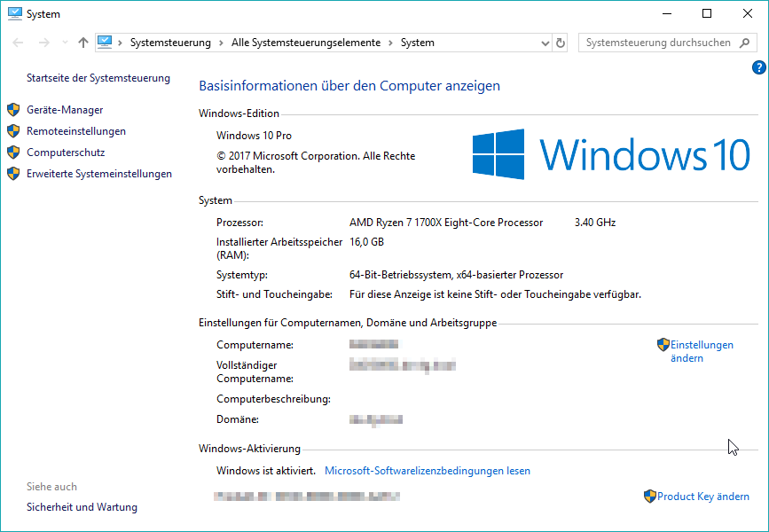Viewport: 769px width, 532px height.
Task: Open Erweiterte Systemeinstellungen
Action: pos(99,174)
